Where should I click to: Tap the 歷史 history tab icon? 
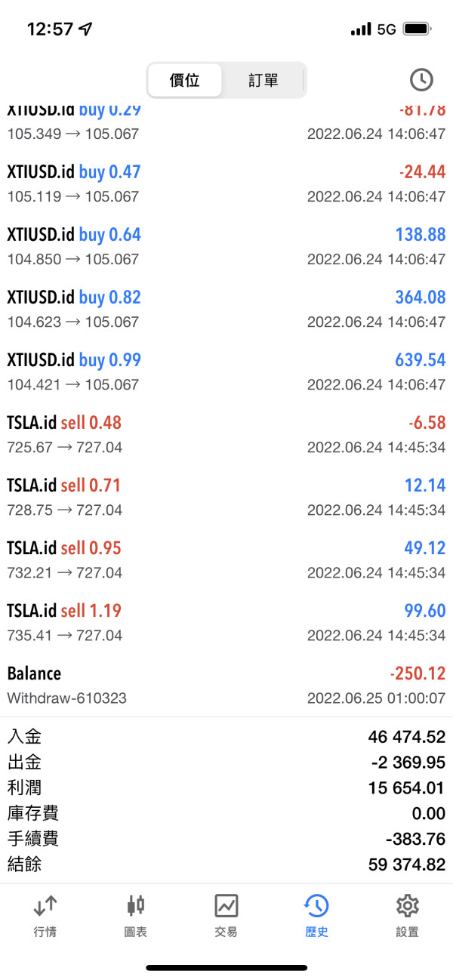[x=316, y=906]
